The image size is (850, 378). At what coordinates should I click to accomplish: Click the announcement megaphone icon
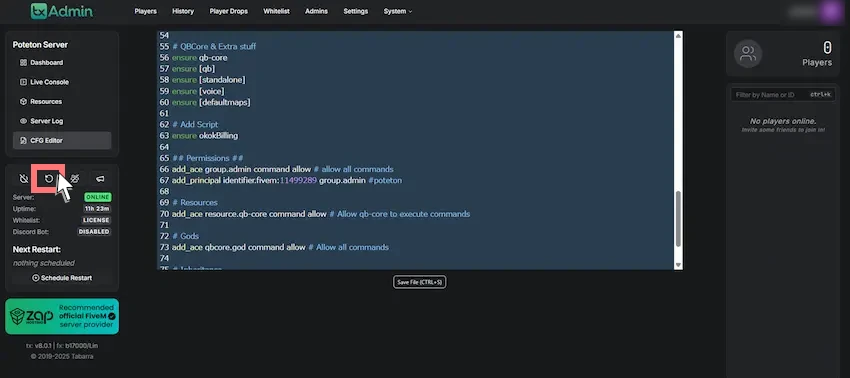coord(100,178)
